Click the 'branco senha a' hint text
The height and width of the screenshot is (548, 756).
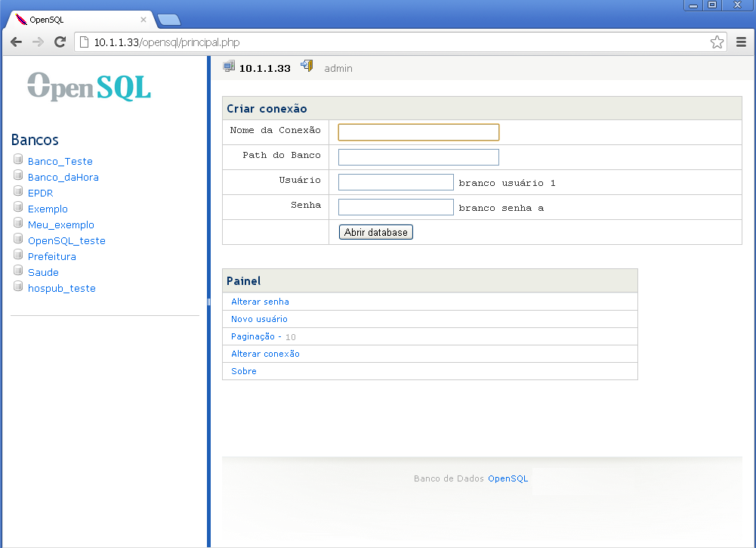[501, 209]
